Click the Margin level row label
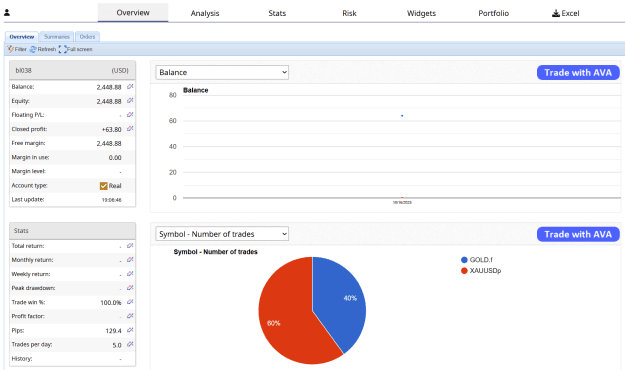Screen dimensions: 625x370 29,171
